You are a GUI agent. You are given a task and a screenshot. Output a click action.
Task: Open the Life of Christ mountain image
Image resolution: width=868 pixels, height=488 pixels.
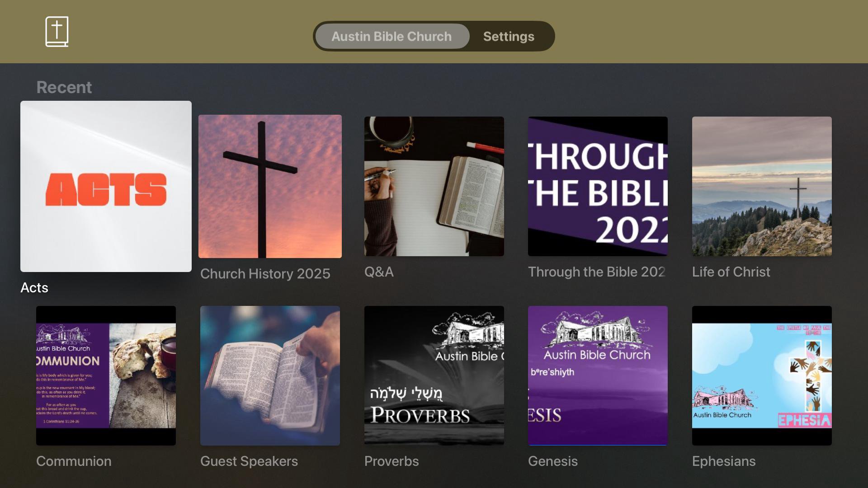[x=762, y=186]
